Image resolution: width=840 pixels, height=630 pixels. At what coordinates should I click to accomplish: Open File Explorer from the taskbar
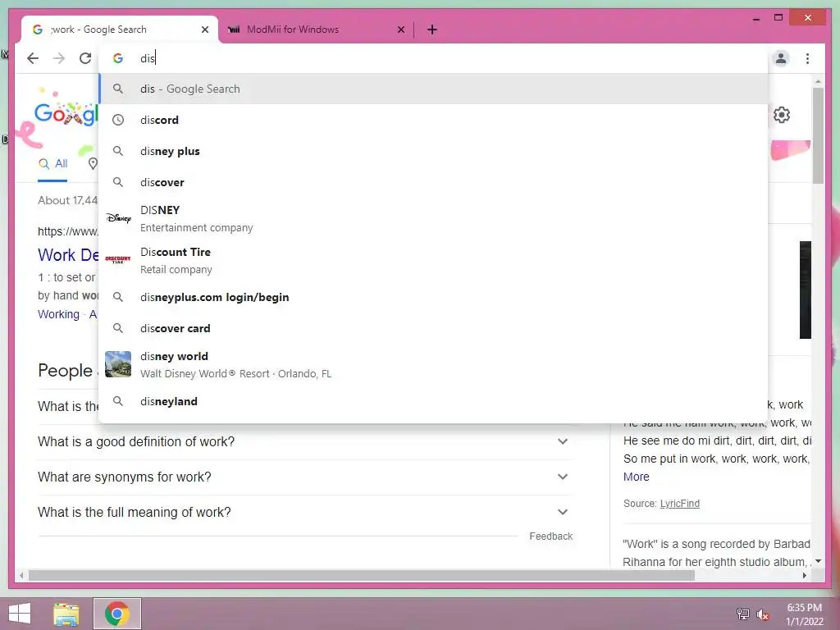66,614
